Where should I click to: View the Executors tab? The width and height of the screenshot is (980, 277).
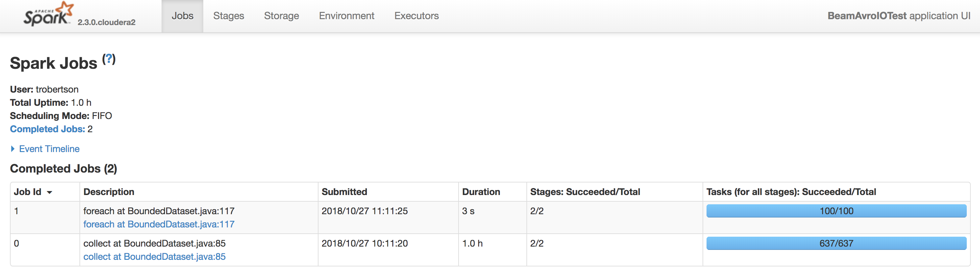tap(416, 16)
